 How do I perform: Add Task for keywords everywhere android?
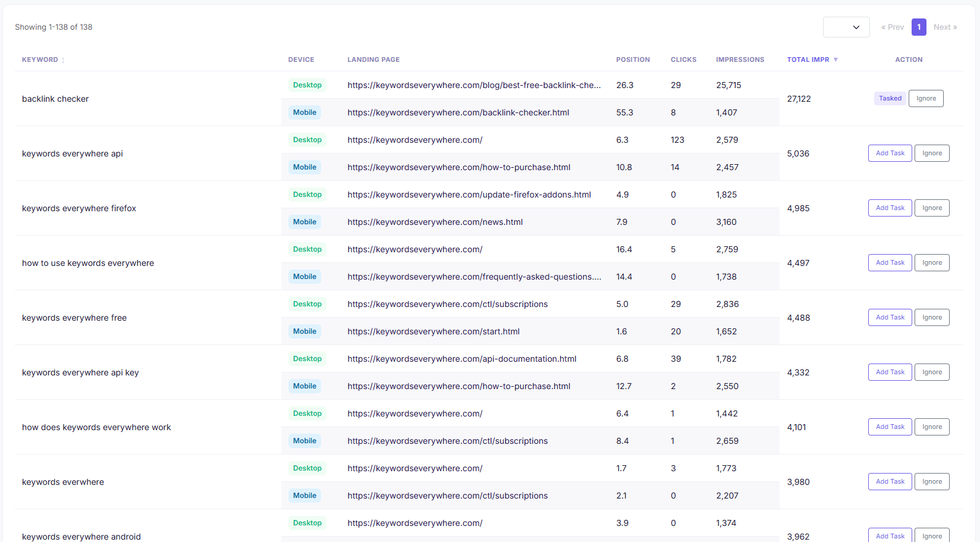click(x=890, y=535)
